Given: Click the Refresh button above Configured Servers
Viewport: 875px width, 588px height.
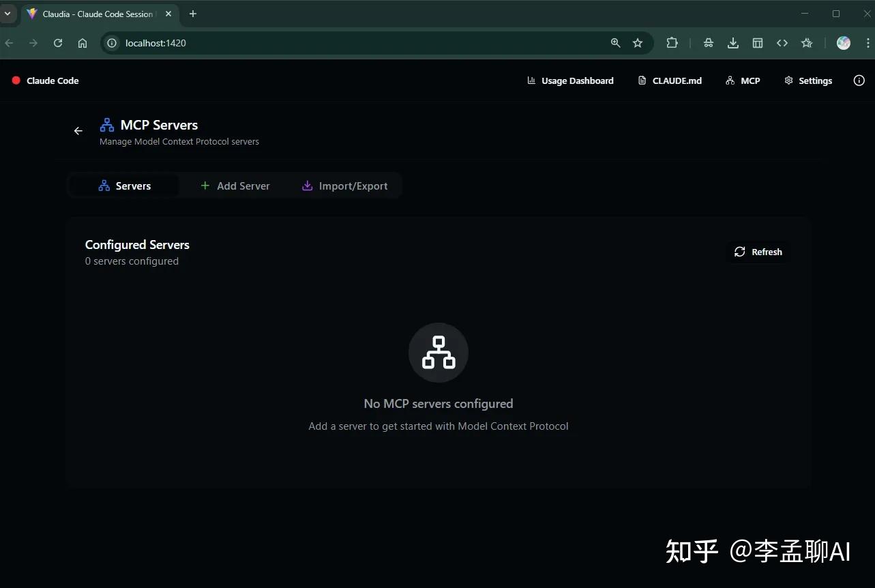Looking at the screenshot, I should pos(757,252).
